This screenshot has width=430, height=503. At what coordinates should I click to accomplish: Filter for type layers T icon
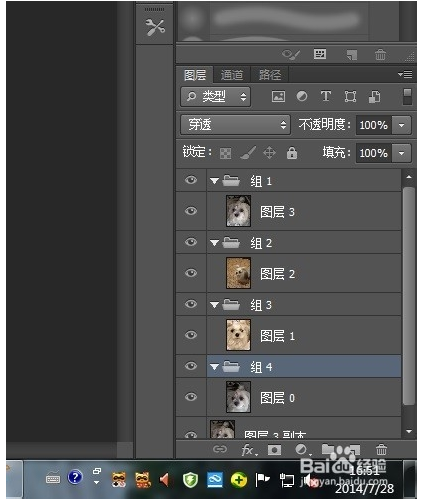(326, 96)
